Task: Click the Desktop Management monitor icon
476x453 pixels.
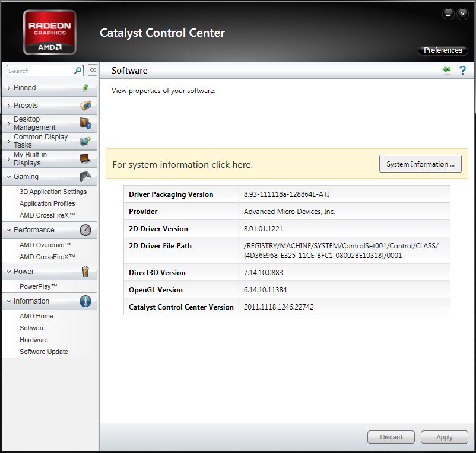Action: pyautogui.click(x=85, y=123)
